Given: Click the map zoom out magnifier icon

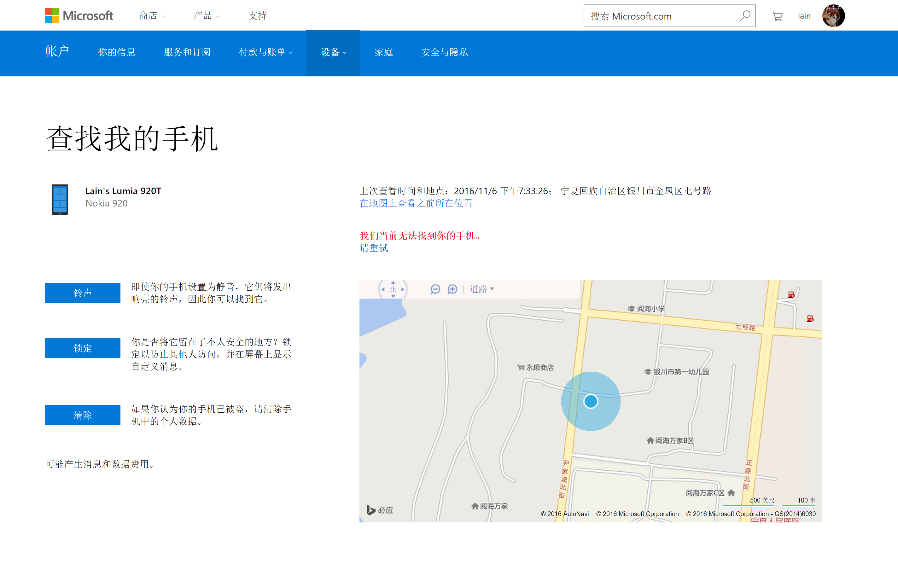Looking at the screenshot, I should coord(435,289).
